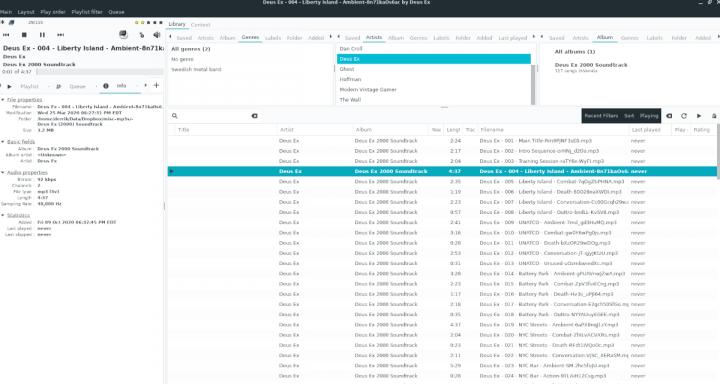The image size is (720, 384).
Task: Open the Queue menu in menu bar
Action: (x=116, y=12)
